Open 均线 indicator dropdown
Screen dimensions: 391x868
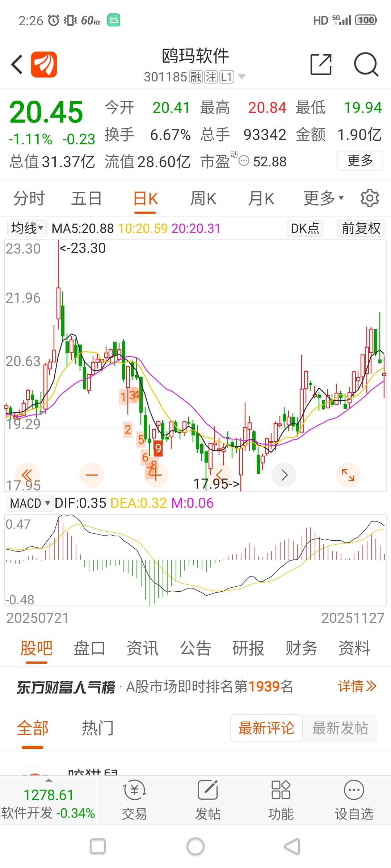pos(27,228)
